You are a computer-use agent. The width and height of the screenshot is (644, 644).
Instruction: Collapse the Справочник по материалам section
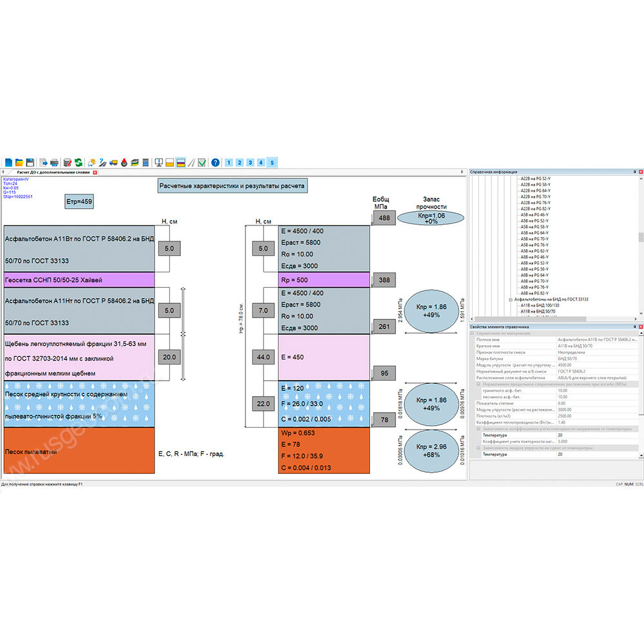coord(473,334)
